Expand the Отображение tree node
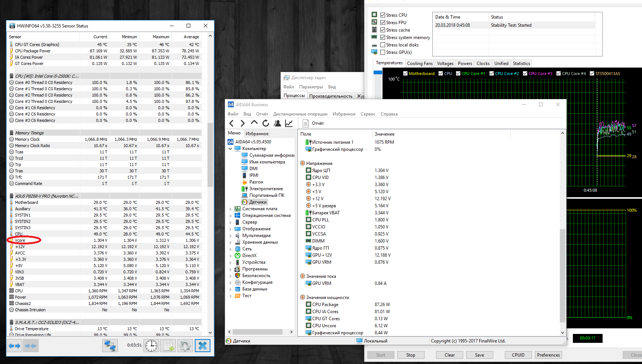This screenshot has width=642, height=364. (230, 229)
